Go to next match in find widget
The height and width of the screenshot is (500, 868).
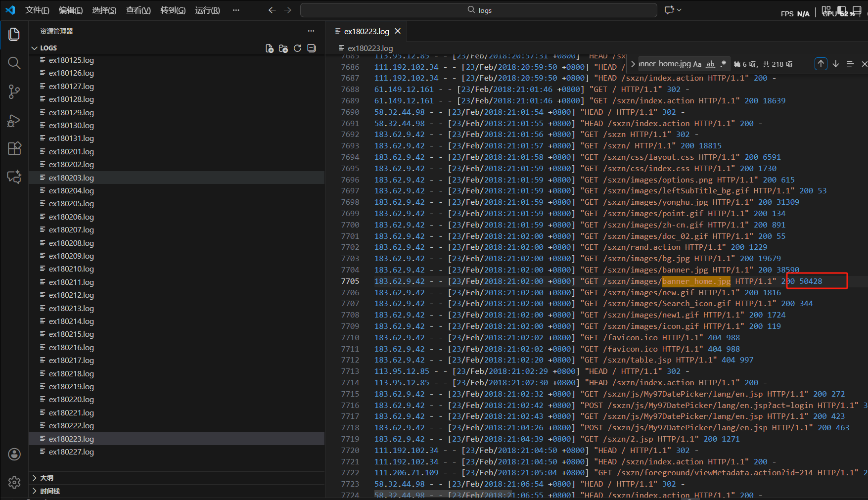836,64
